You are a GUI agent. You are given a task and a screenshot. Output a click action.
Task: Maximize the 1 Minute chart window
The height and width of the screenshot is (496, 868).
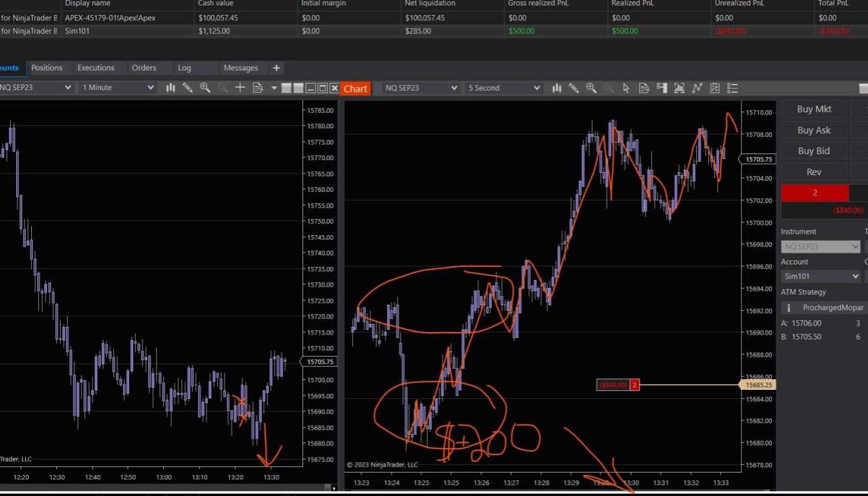point(322,88)
